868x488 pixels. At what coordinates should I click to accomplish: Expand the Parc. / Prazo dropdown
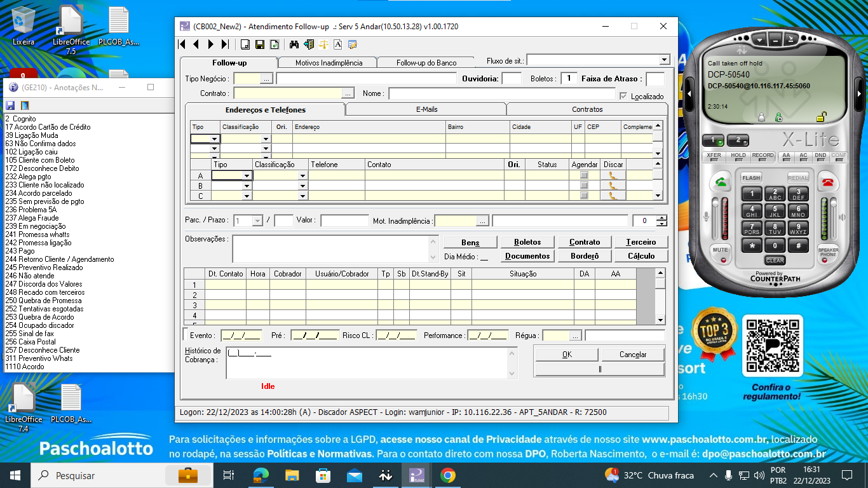[x=257, y=221]
